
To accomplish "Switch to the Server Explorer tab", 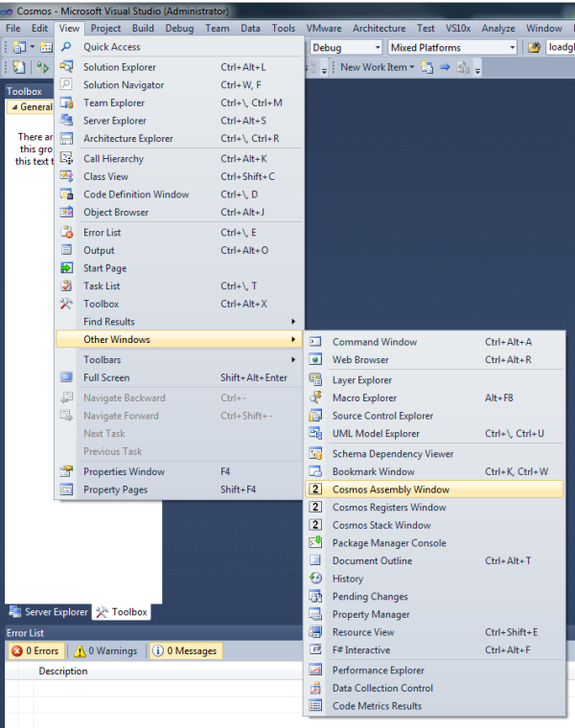I will 48,612.
